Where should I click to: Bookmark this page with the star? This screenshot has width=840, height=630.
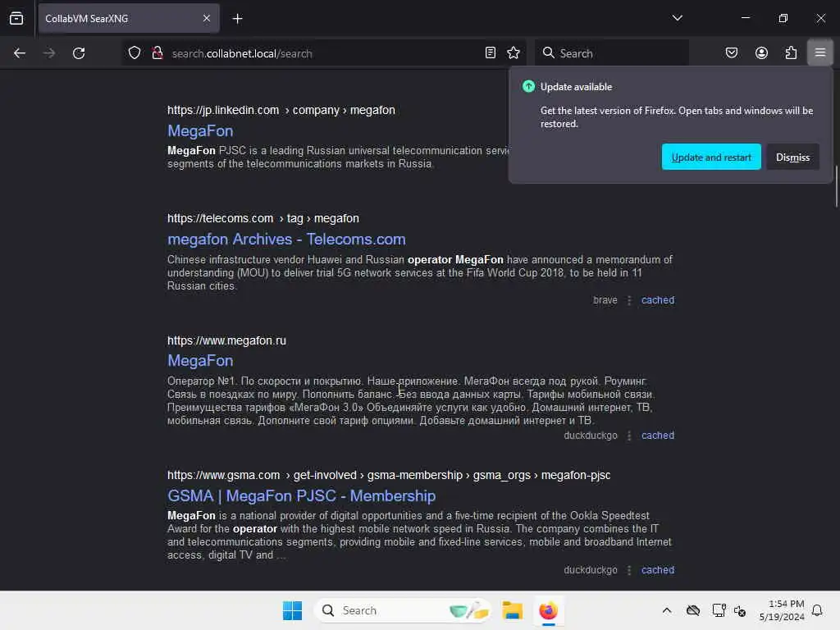pyautogui.click(x=514, y=52)
